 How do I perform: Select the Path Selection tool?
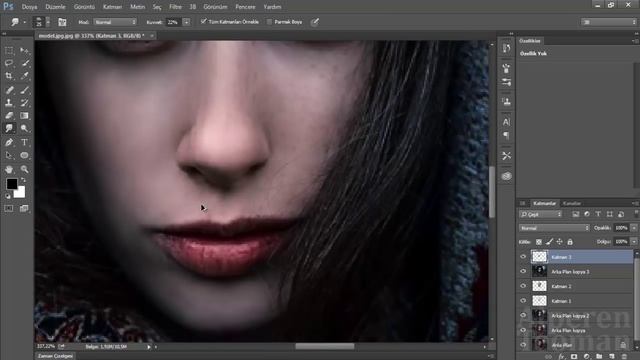click(x=9, y=155)
